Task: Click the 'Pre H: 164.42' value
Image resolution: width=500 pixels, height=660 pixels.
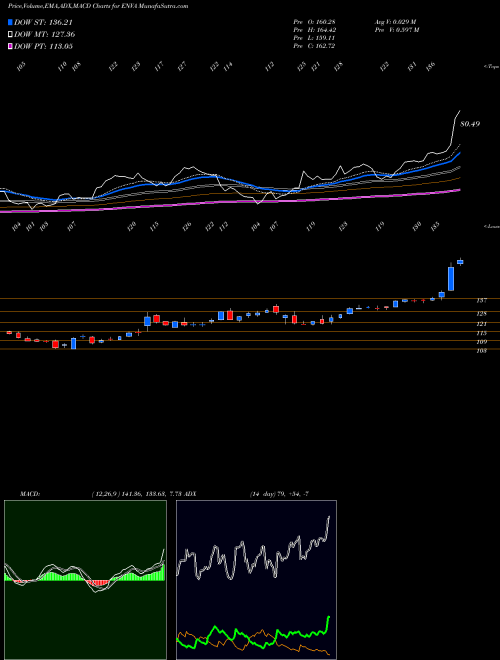Action: 314,30
